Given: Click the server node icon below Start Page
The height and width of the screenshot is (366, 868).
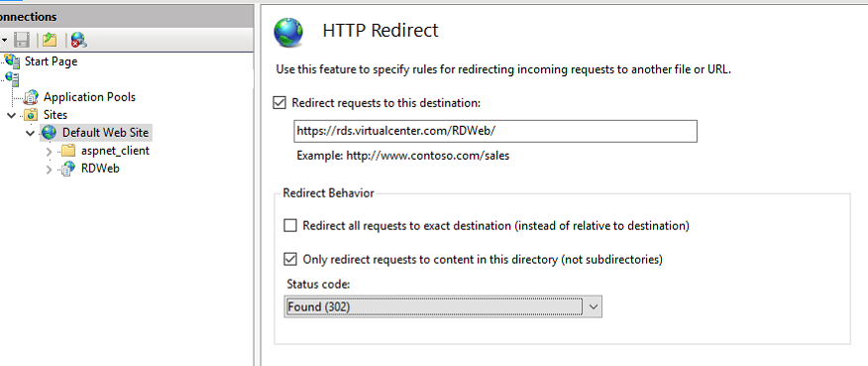Looking at the screenshot, I should [12, 78].
